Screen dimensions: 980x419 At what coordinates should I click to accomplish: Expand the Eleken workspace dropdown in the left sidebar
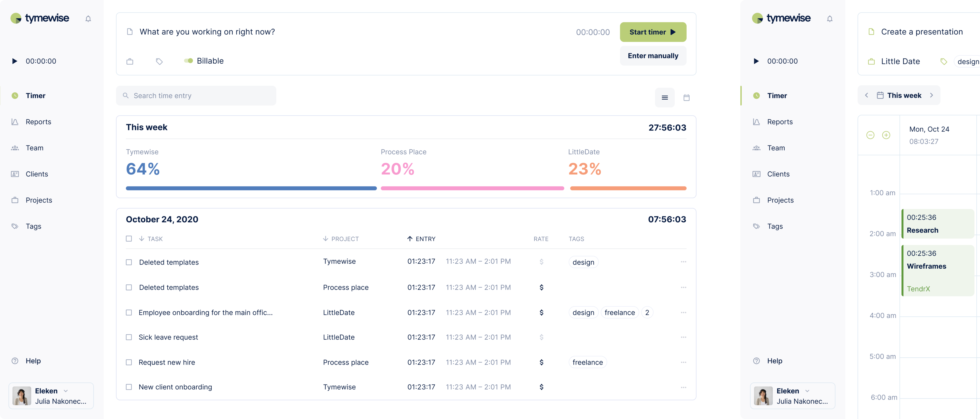66,391
